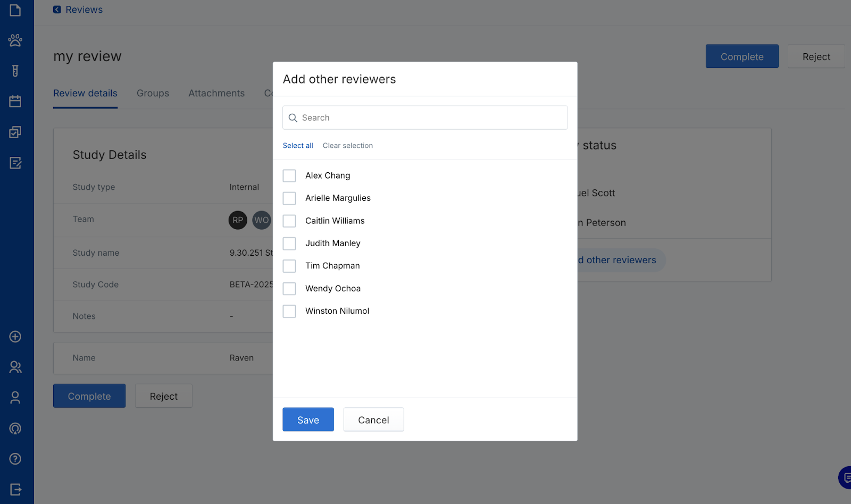Select Winston Nilumol's checkbox
The width and height of the screenshot is (851, 504).
[x=289, y=311]
